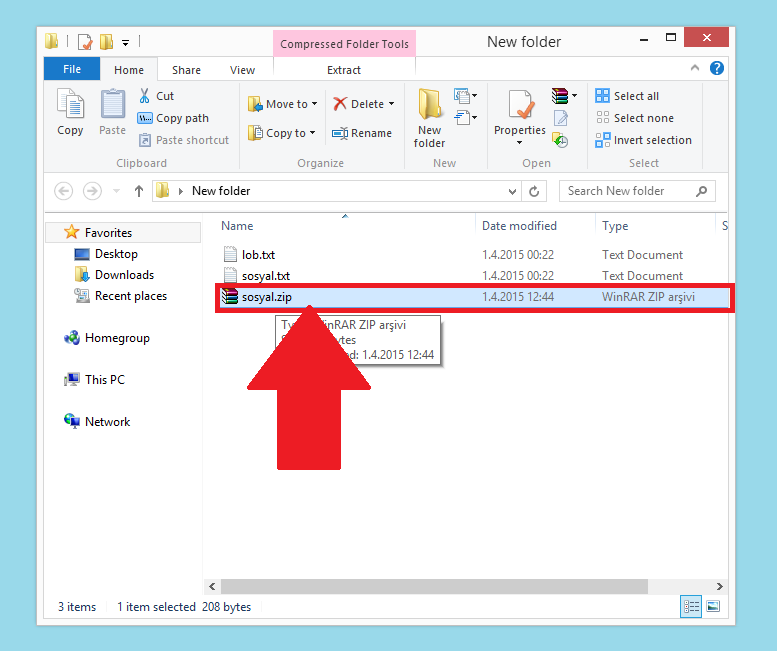The image size is (777, 651).
Task: Select the sosyal.txt file
Action: pos(266,275)
